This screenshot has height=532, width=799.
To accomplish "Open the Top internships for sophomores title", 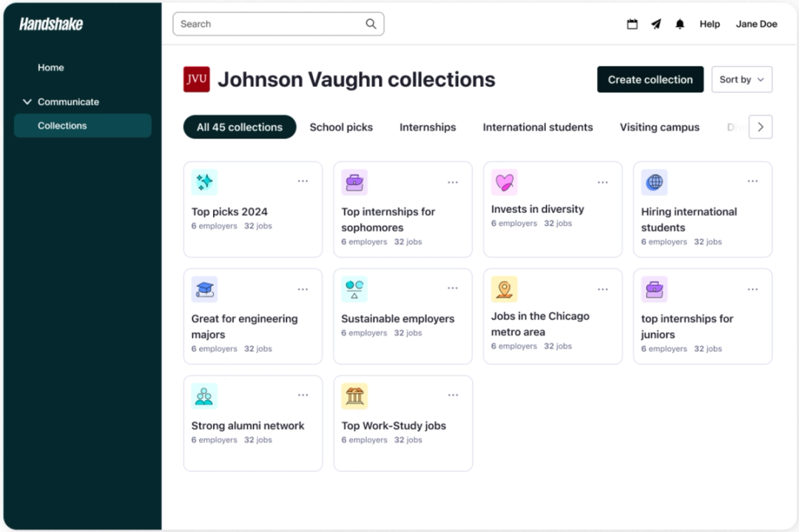I will (388, 219).
